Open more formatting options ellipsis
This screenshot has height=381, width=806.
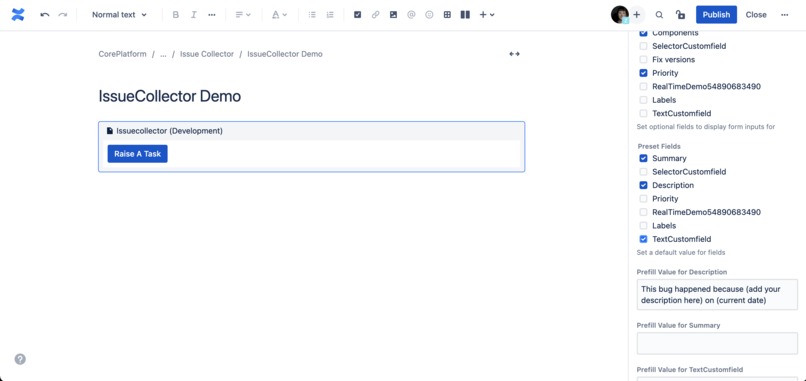click(212, 15)
